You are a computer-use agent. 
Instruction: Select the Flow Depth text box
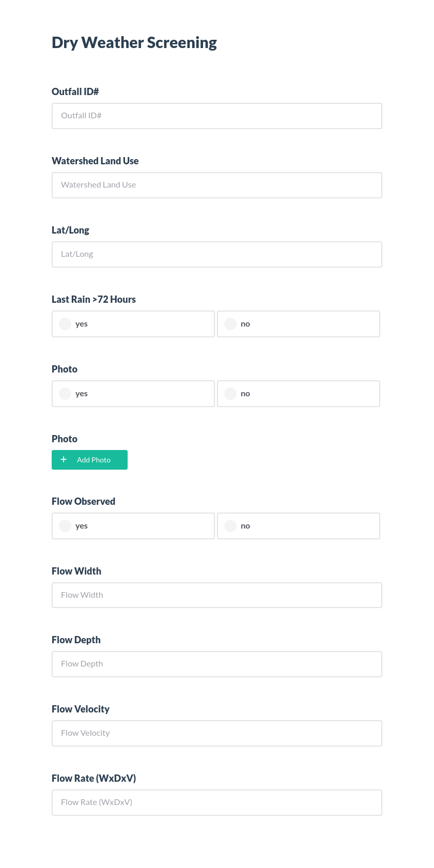point(217,664)
